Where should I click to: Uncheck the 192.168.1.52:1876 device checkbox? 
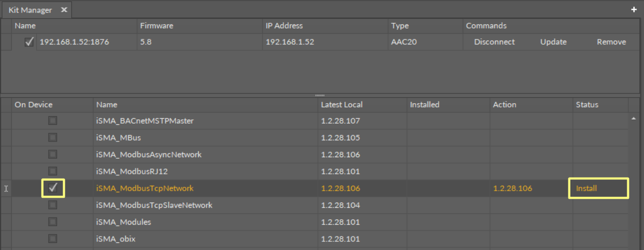click(29, 42)
